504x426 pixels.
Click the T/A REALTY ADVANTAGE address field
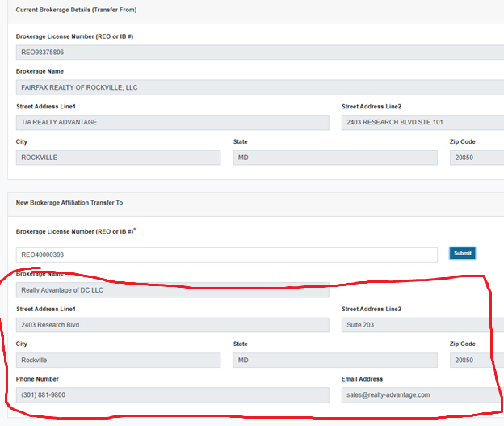point(173,123)
